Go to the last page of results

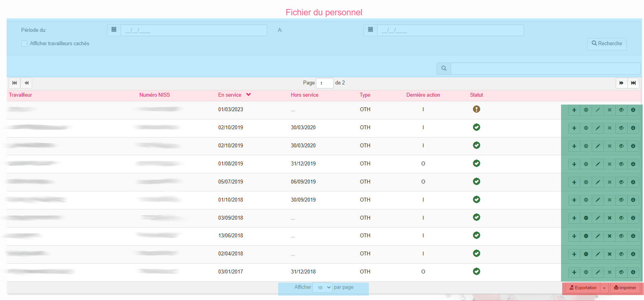coord(633,83)
